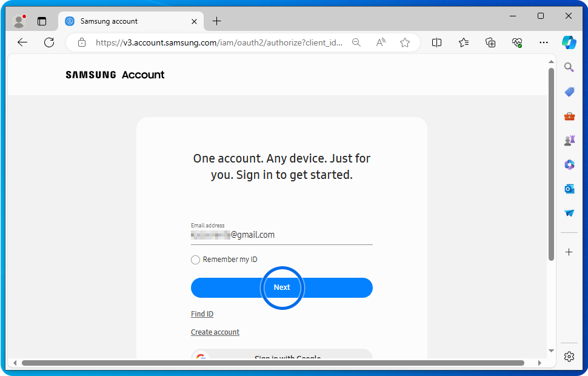The width and height of the screenshot is (588, 376).
Task: Toggle Split screen view
Action: (436, 42)
